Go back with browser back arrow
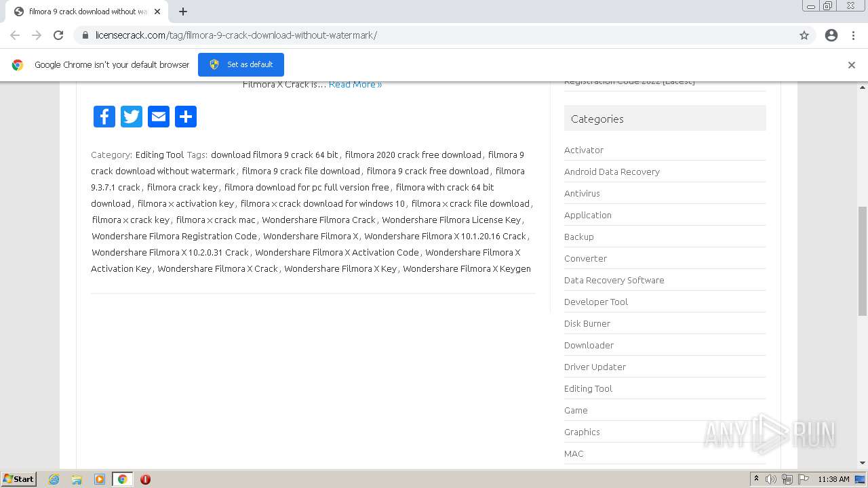This screenshot has width=868, height=488. click(15, 35)
